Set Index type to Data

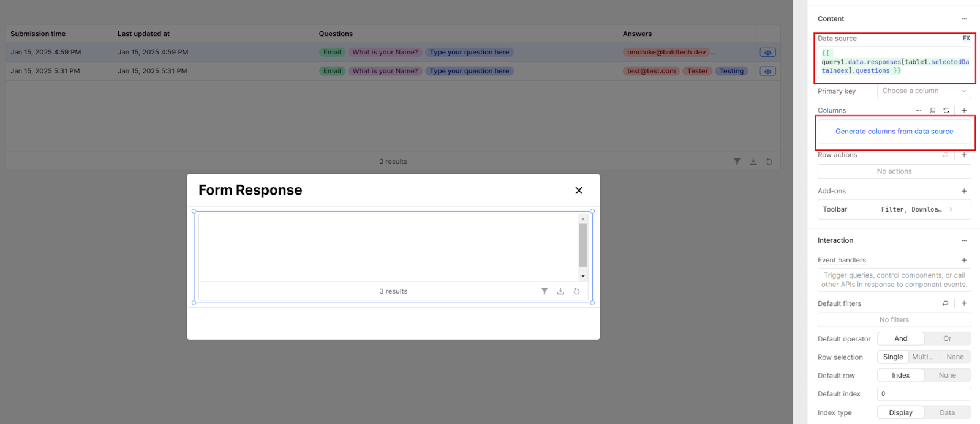(947, 413)
